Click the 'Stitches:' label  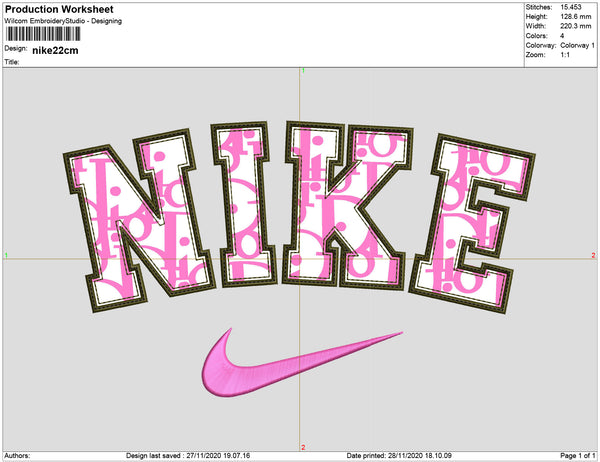(x=538, y=7)
